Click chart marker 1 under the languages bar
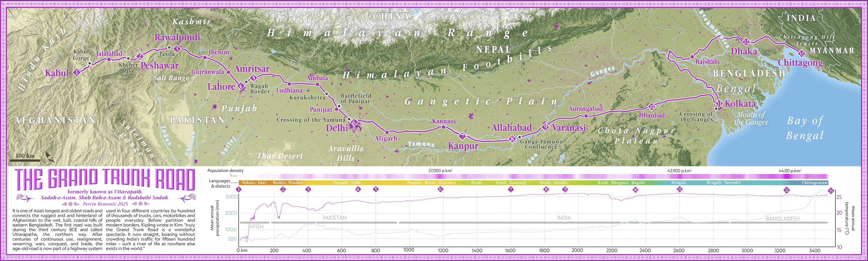 (x=239, y=190)
